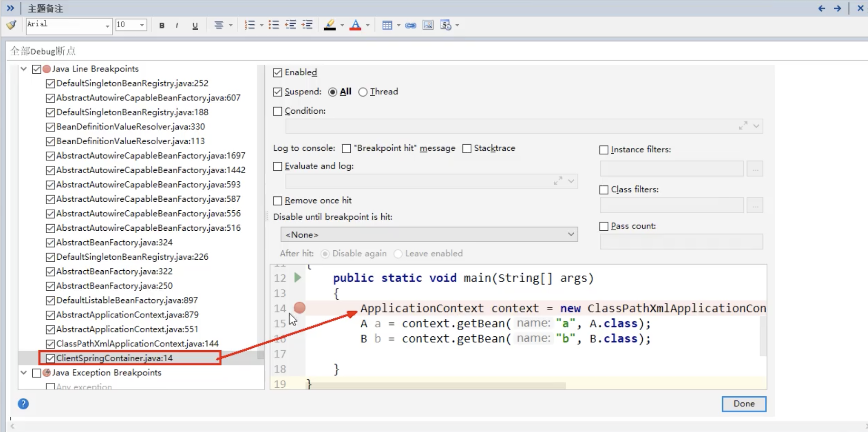
Task: Toggle underline formatting
Action: click(195, 25)
